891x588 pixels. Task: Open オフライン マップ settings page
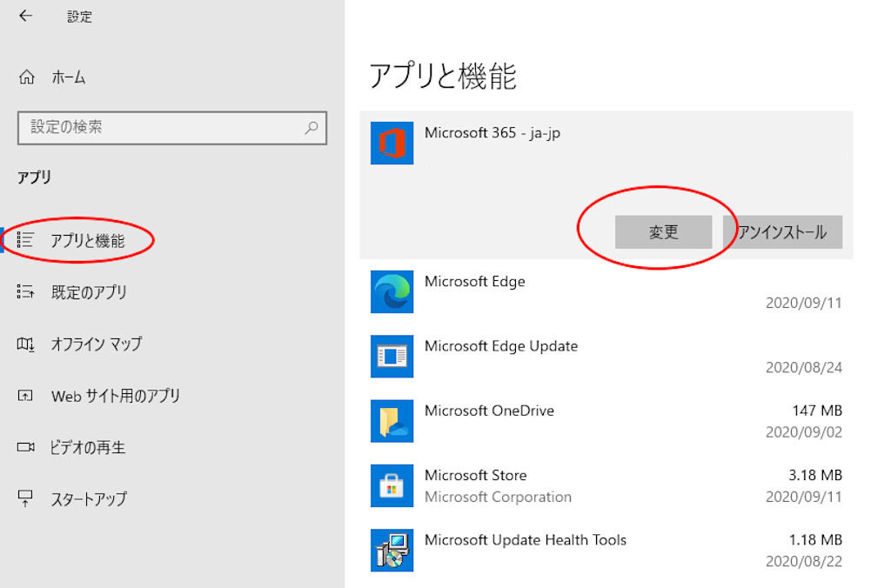96,344
